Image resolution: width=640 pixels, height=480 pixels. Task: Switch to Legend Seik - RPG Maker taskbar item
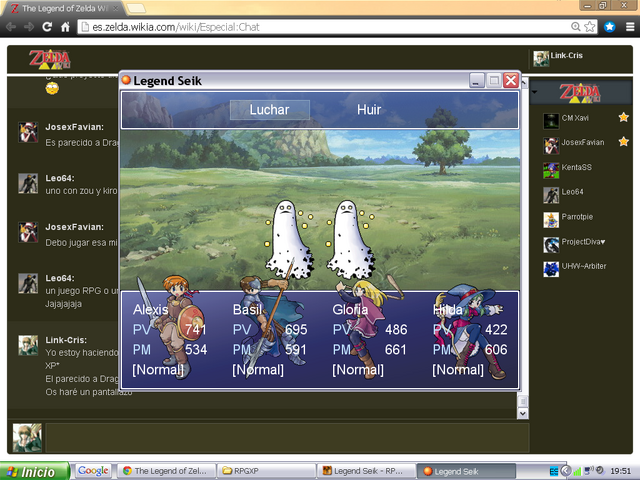tap(366, 471)
